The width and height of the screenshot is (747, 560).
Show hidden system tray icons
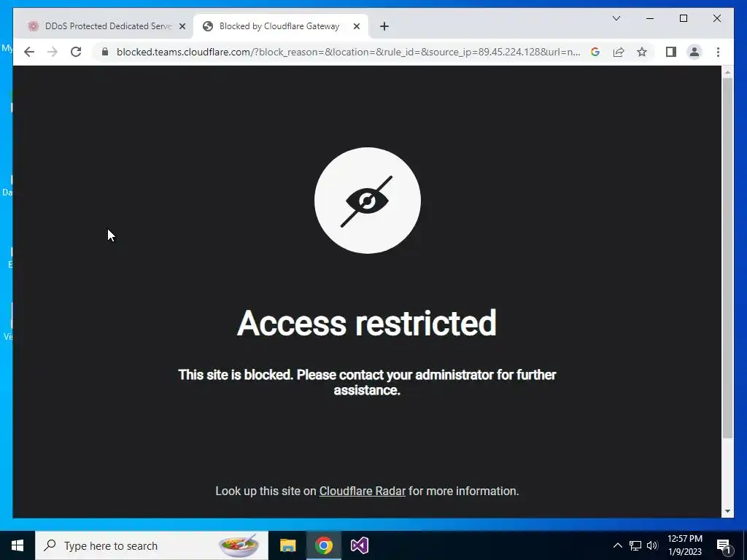tap(617, 545)
